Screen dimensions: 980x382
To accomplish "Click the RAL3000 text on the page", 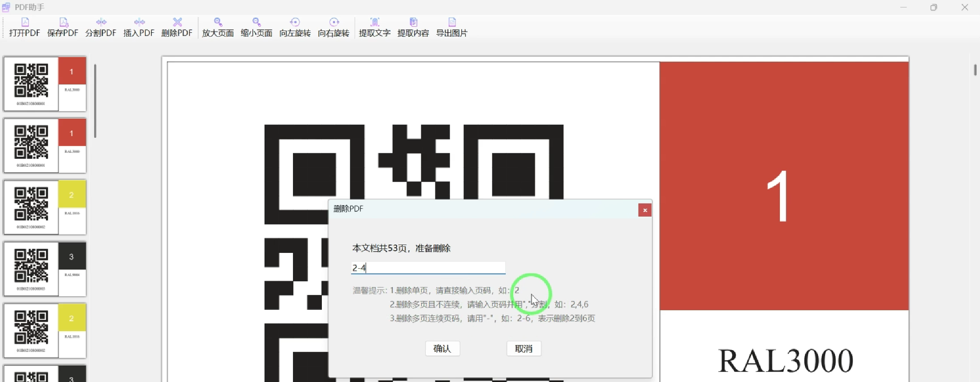I will click(x=786, y=361).
